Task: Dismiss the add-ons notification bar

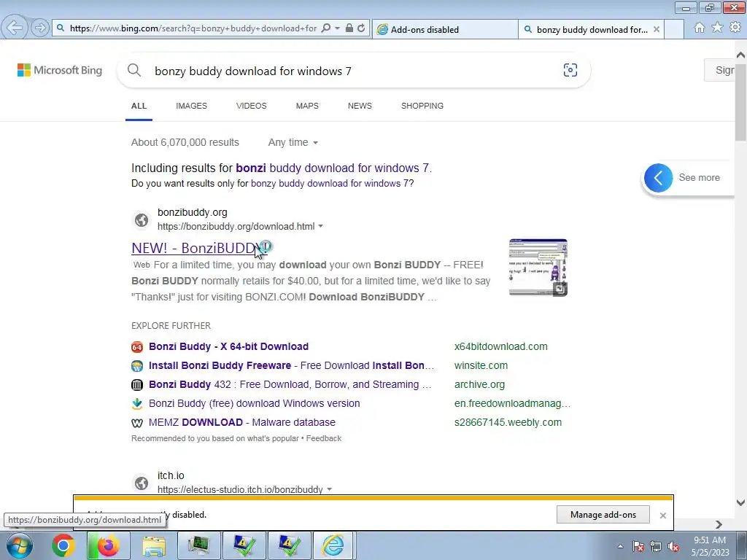Action: point(662,516)
